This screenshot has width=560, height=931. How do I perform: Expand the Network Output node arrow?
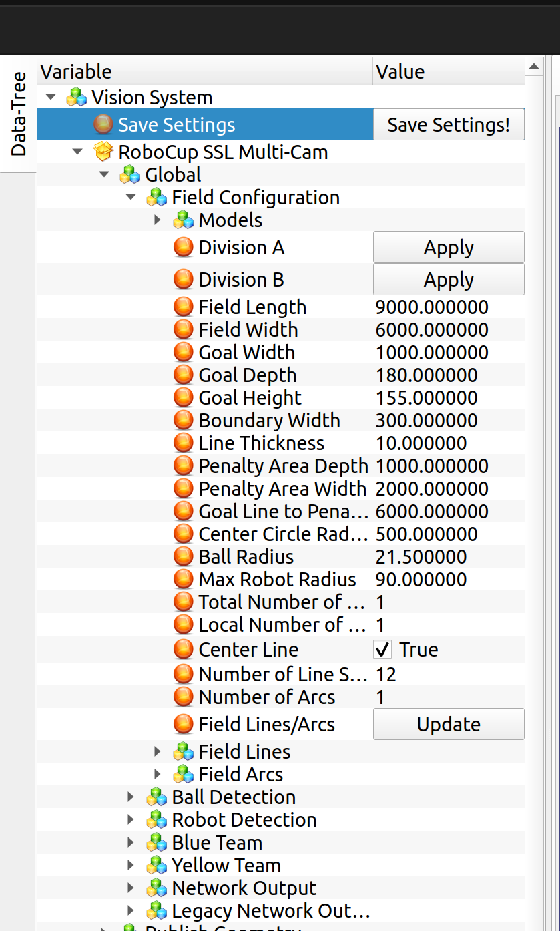coord(131,888)
